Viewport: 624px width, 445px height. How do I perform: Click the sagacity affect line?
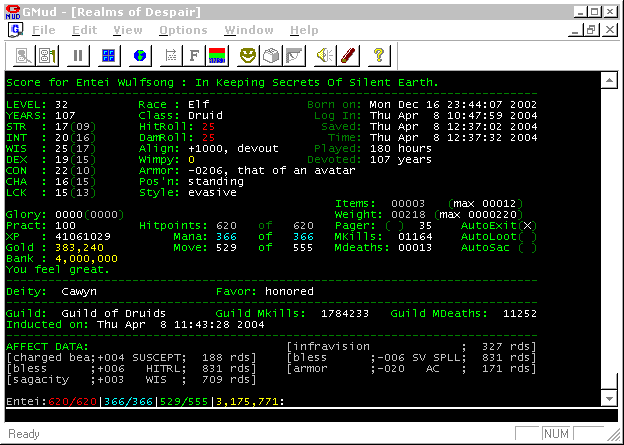[131, 379]
